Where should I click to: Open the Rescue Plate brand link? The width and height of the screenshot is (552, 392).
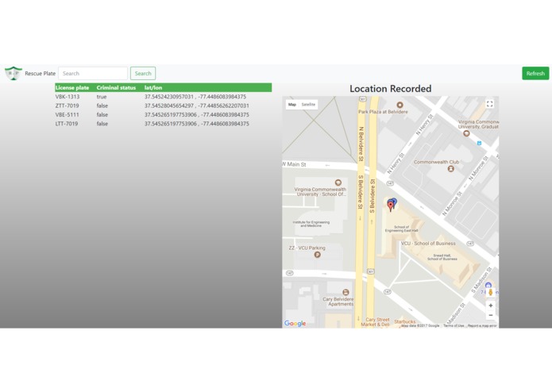point(41,74)
